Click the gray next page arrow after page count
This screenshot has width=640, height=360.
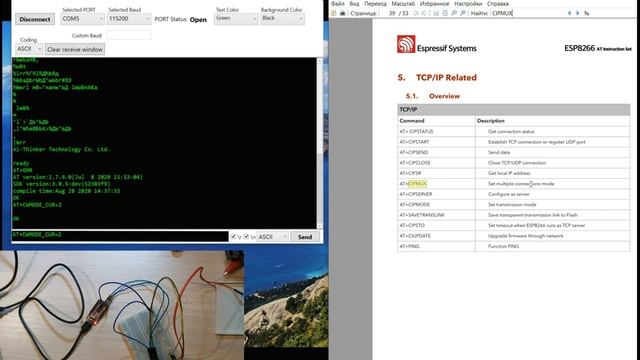424,13
